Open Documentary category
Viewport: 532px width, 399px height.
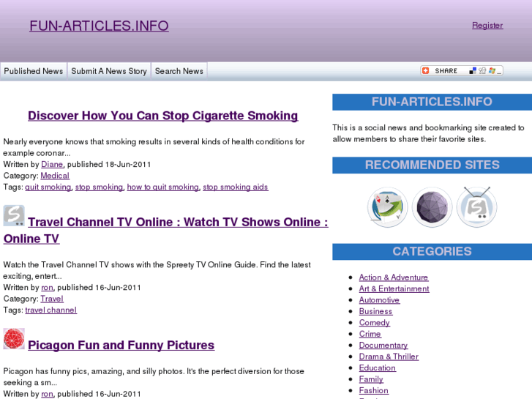(x=383, y=346)
